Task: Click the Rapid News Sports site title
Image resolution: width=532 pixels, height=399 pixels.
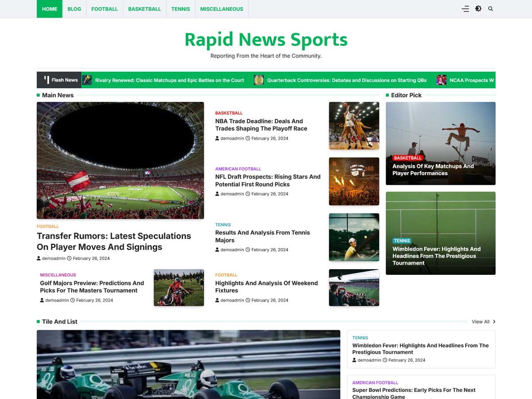Action: point(266,39)
